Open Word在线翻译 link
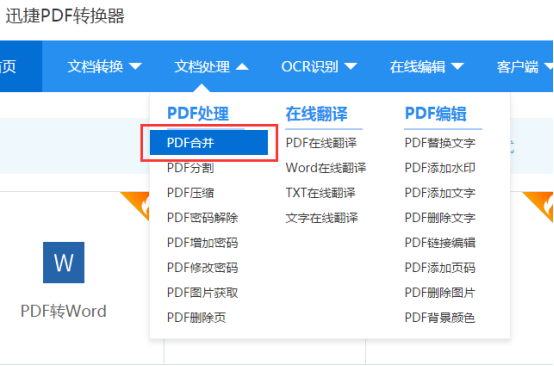 (x=326, y=168)
